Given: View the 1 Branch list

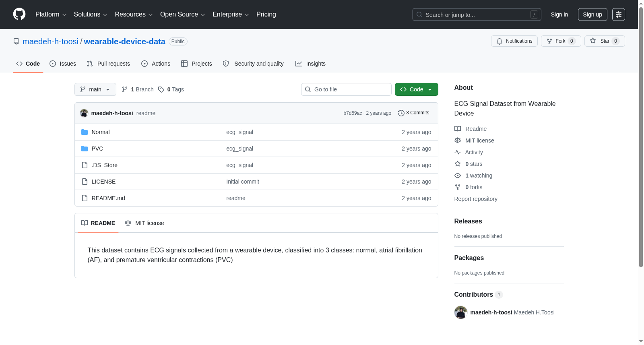Looking at the screenshot, I should coord(138,89).
